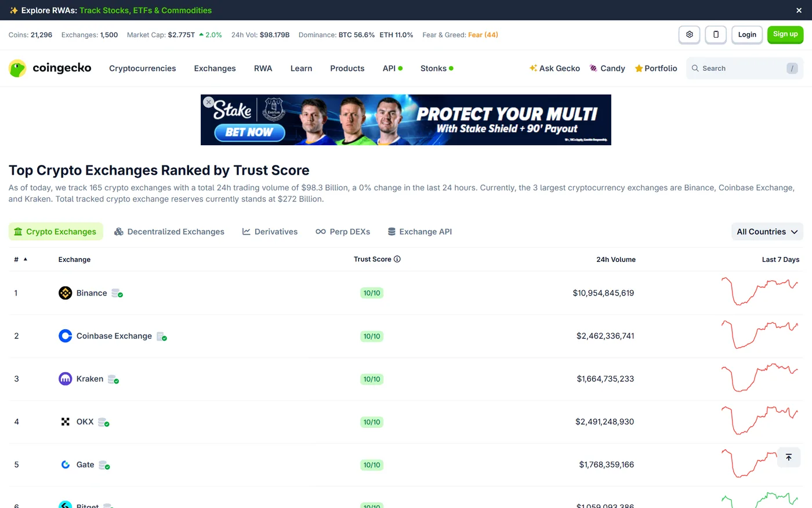The image size is (812, 508).
Task: Click the scroll-to-top arrow button
Action: pyautogui.click(x=789, y=457)
